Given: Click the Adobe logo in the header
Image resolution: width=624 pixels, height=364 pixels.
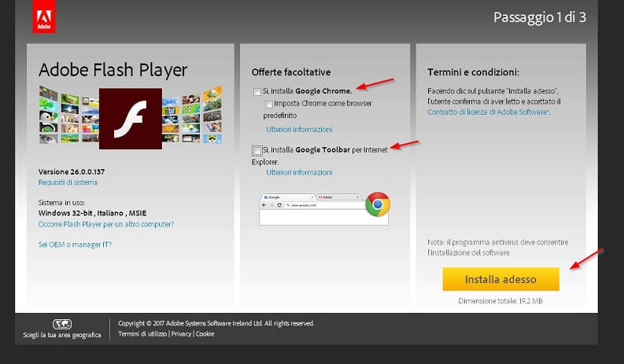Looking at the screenshot, I should (44, 17).
